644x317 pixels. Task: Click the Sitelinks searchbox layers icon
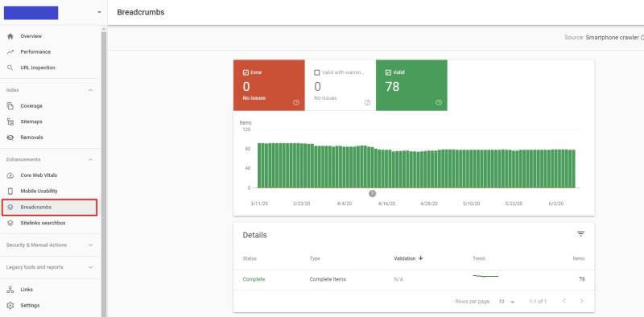pyautogui.click(x=10, y=223)
